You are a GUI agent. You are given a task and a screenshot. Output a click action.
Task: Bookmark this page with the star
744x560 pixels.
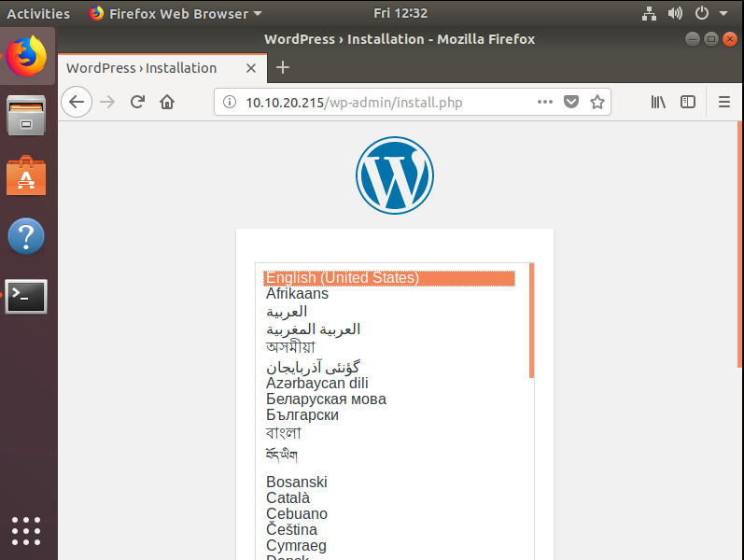[x=597, y=102]
